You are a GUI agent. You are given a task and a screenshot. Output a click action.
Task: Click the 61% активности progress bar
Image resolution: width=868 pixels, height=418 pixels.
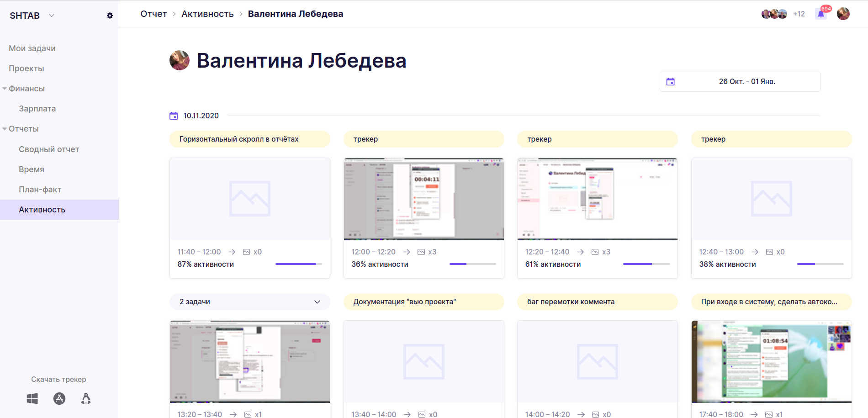[646, 264]
